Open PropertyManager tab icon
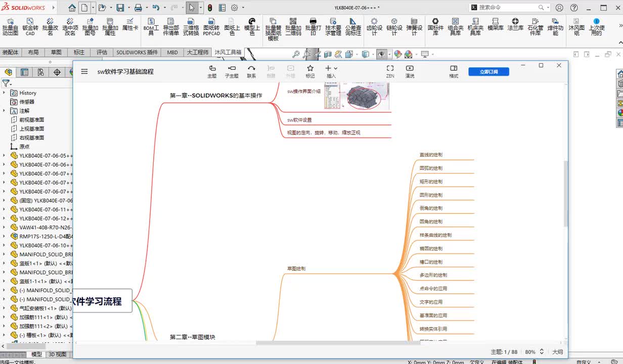 click(24, 72)
